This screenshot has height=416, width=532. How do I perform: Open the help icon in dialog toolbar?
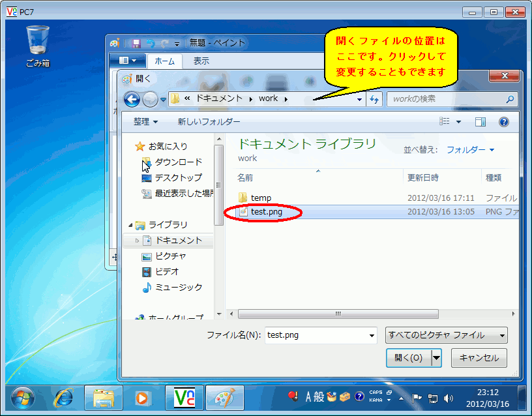(x=503, y=122)
